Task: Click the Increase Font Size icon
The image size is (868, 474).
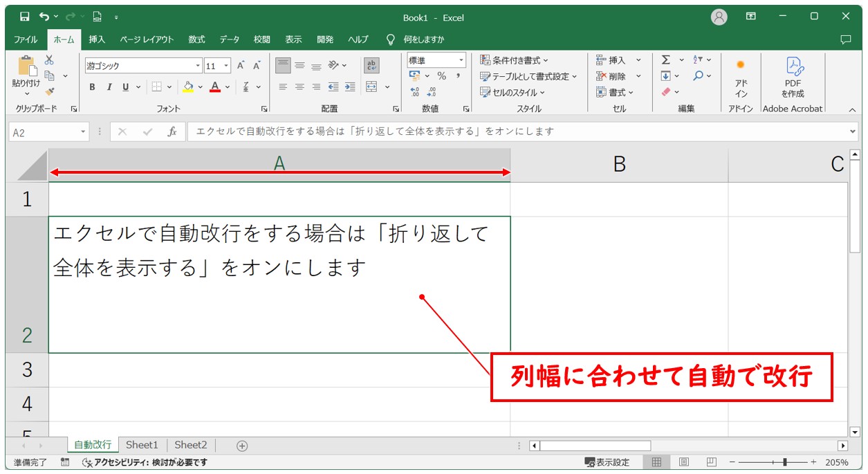Action: coord(241,66)
